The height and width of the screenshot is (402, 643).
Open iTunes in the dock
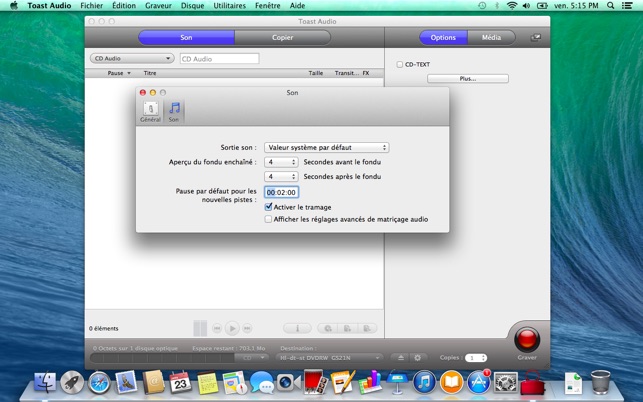point(424,382)
